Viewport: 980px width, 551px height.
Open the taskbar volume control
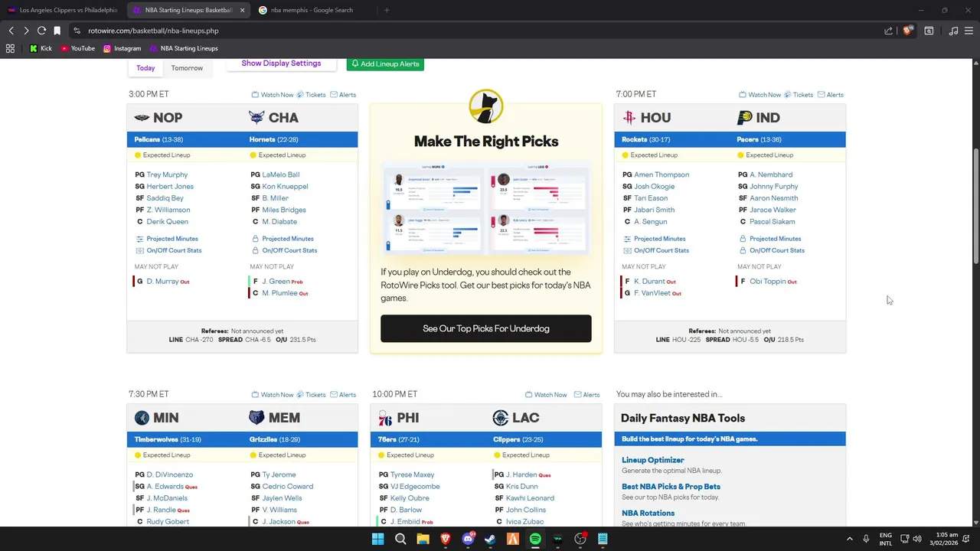(917, 539)
